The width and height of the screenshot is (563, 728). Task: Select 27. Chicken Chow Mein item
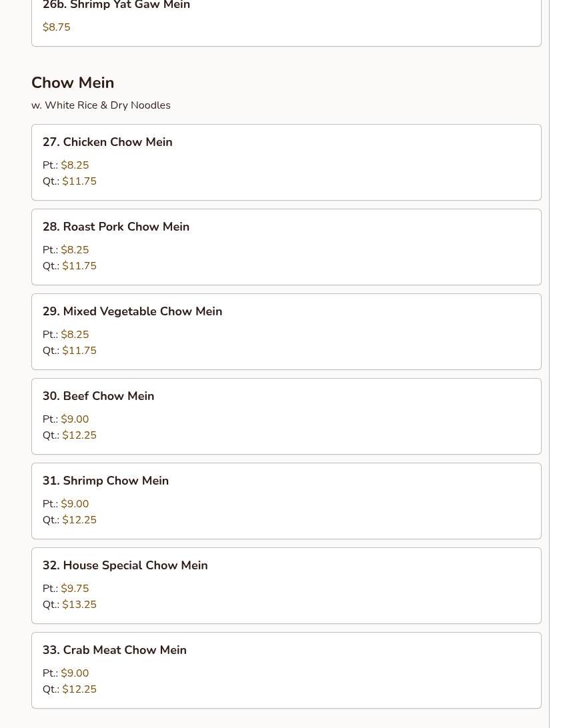click(x=286, y=163)
